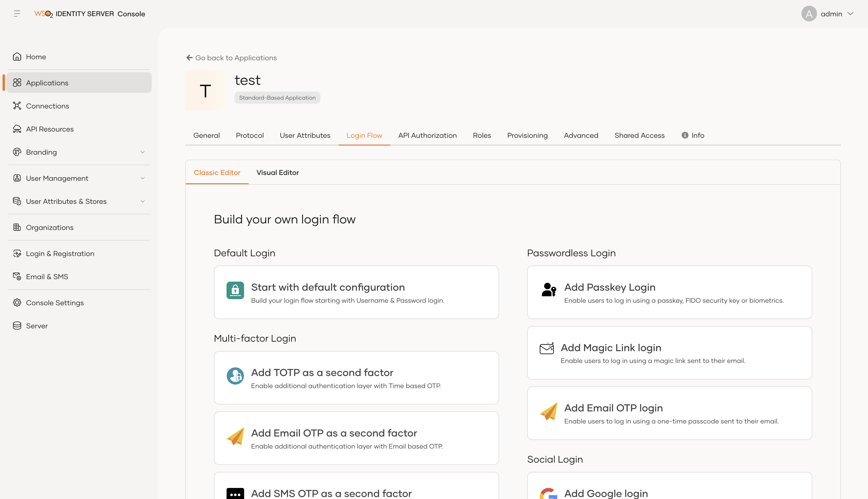Collapse the sidebar with the hamburger icon
Viewport: 868px width, 499px height.
17,14
